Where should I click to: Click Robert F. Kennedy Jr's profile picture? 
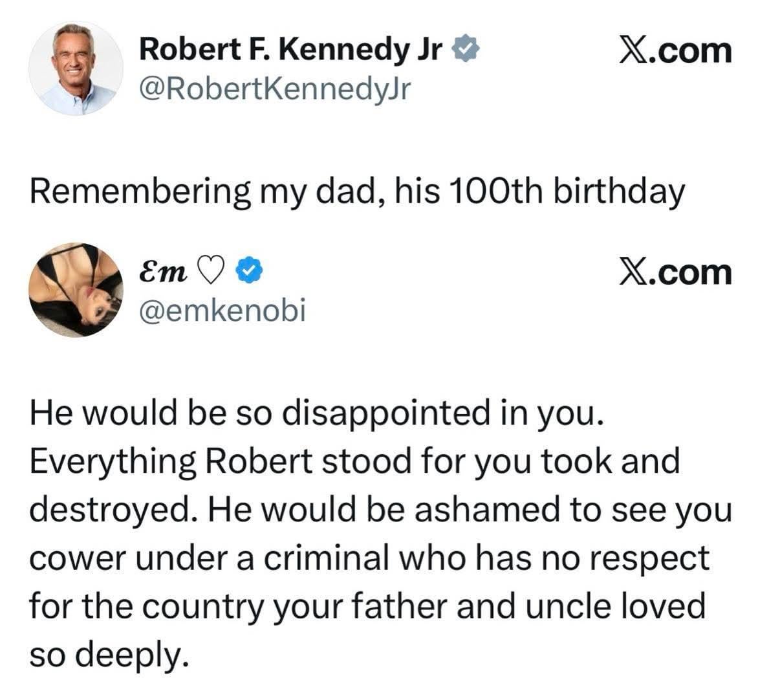pos(76,70)
